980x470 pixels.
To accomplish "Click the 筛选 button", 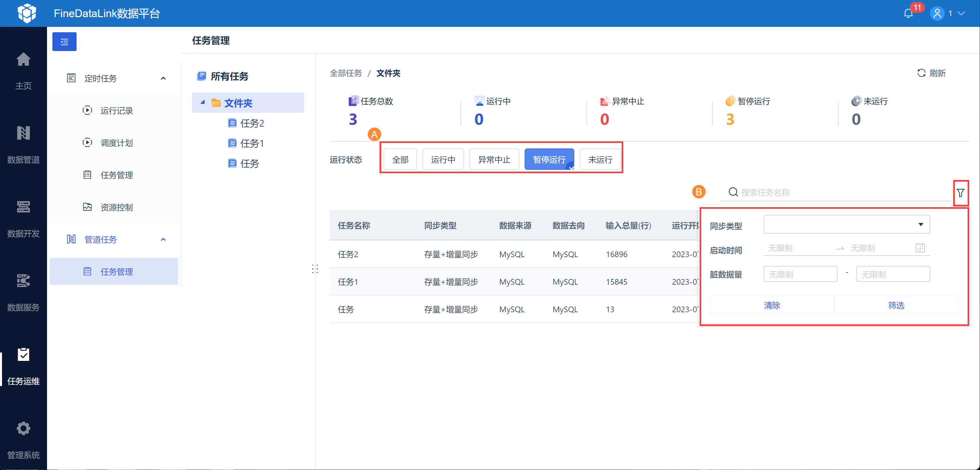I will click(x=896, y=305).
